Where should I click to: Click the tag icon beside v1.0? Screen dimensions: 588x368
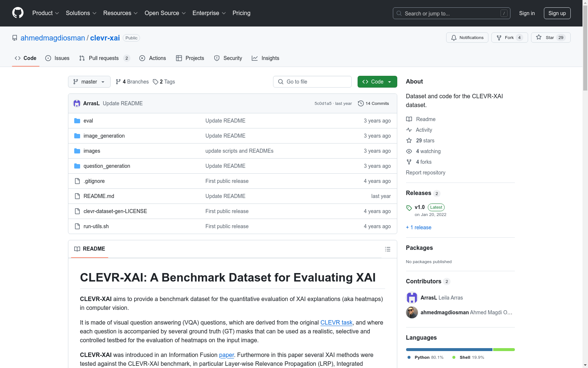[x=409, y=208]
